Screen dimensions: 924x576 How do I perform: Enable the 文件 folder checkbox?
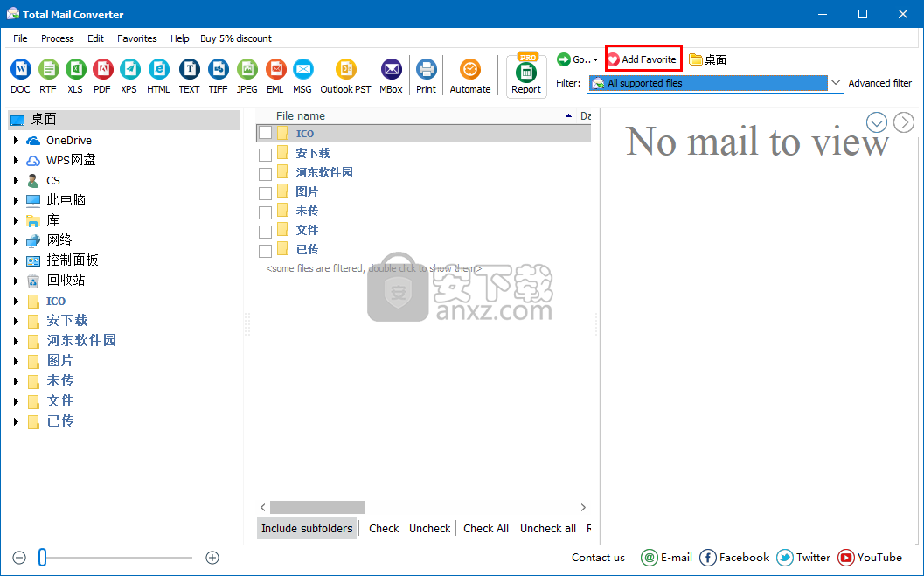[265, 232]
